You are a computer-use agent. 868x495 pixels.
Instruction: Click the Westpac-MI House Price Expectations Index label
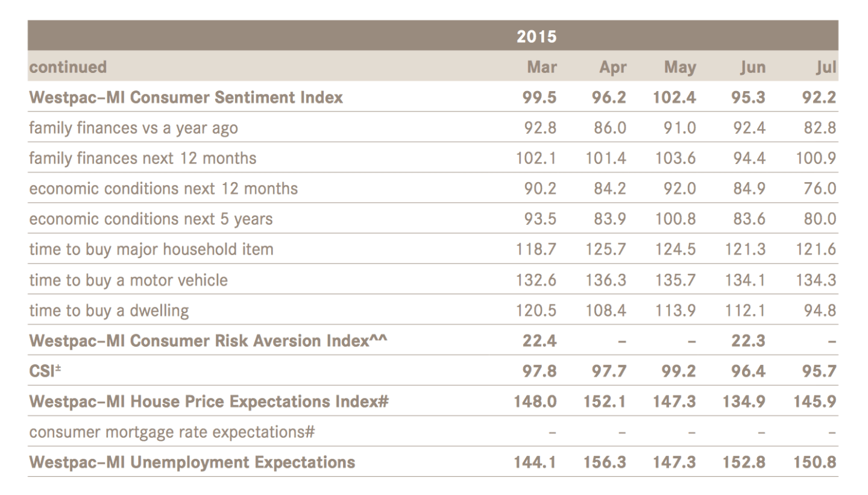(x=209, y=402)
